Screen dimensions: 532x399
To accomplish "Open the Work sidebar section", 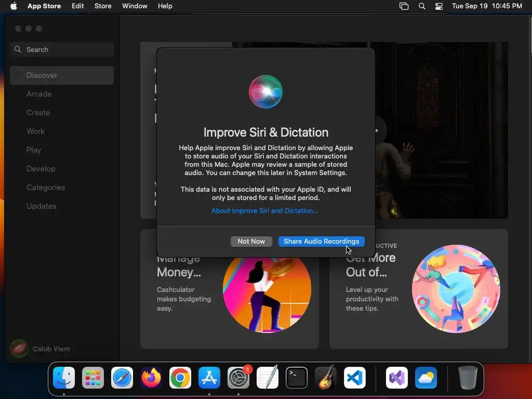I will point(62,131).
